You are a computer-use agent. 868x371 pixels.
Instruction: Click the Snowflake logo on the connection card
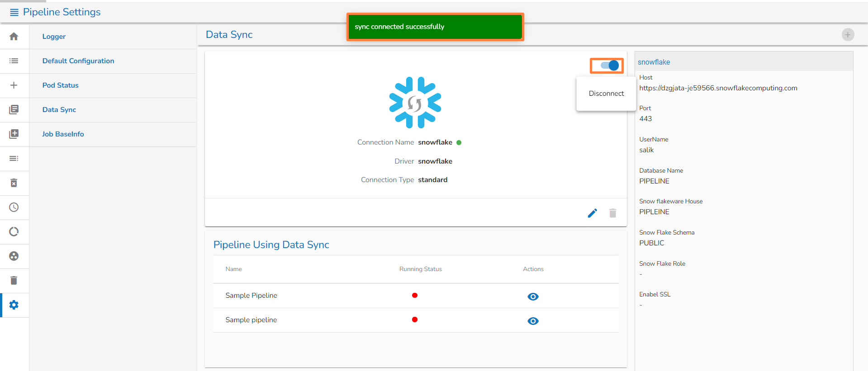[x=415, y=103]
